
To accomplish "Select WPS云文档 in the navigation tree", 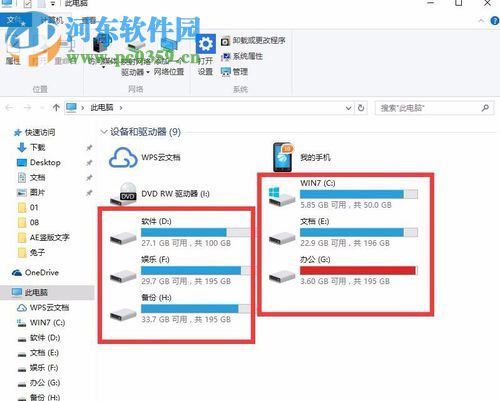I will [x=43, y=307].
